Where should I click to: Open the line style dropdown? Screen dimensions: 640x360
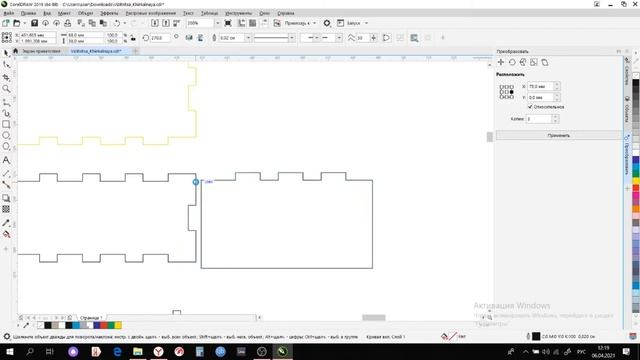click(x=291, y=38)
